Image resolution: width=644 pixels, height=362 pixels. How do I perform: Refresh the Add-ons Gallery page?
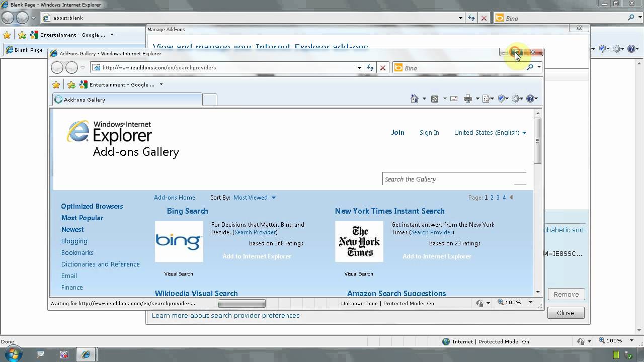(x=370, y=68)
